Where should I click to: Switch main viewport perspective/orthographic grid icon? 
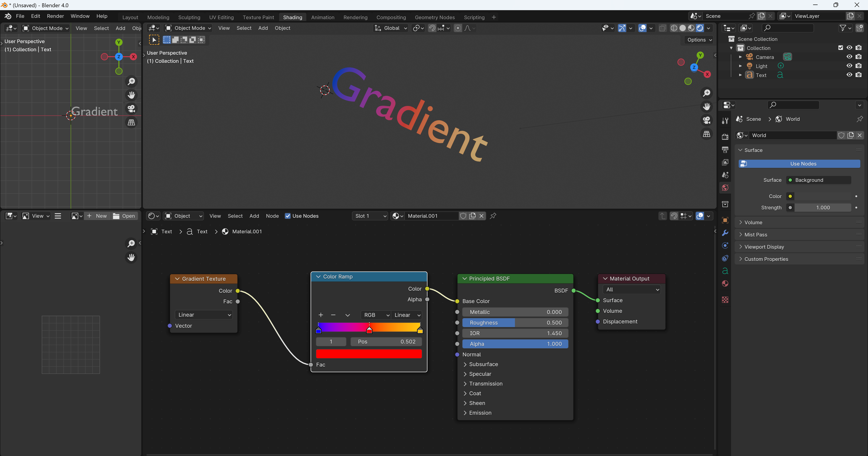(706, 134)
